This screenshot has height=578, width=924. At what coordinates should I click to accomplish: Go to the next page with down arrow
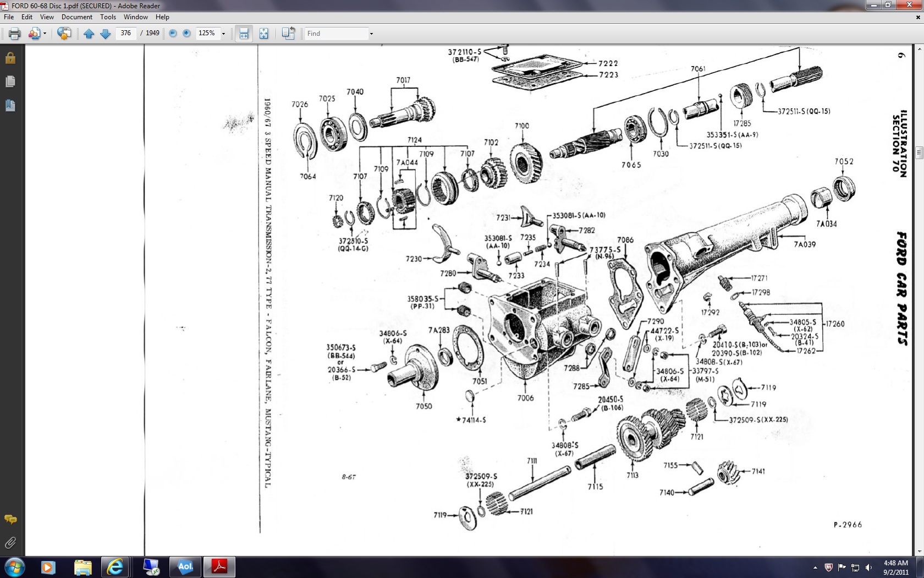click(106, 34)
